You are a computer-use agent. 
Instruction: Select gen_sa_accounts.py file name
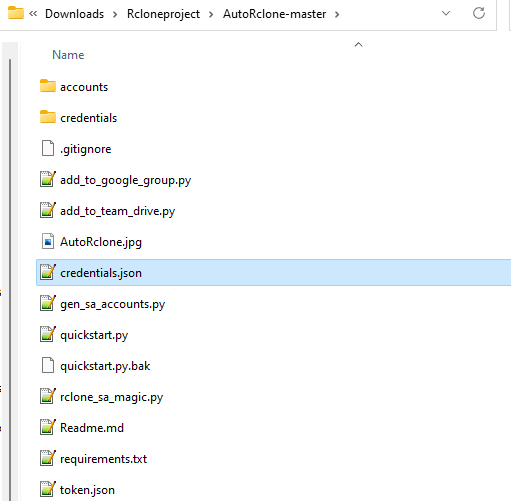point(113,304)
